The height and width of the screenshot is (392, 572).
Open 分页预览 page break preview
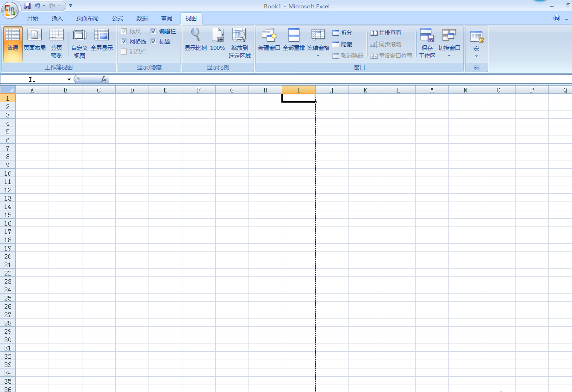click(56, 44)
